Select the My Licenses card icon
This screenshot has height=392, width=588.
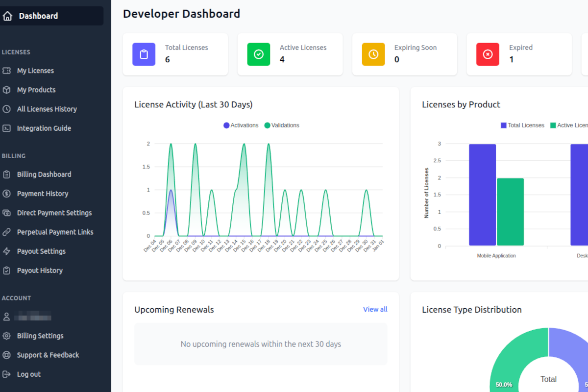pos(8,71)
